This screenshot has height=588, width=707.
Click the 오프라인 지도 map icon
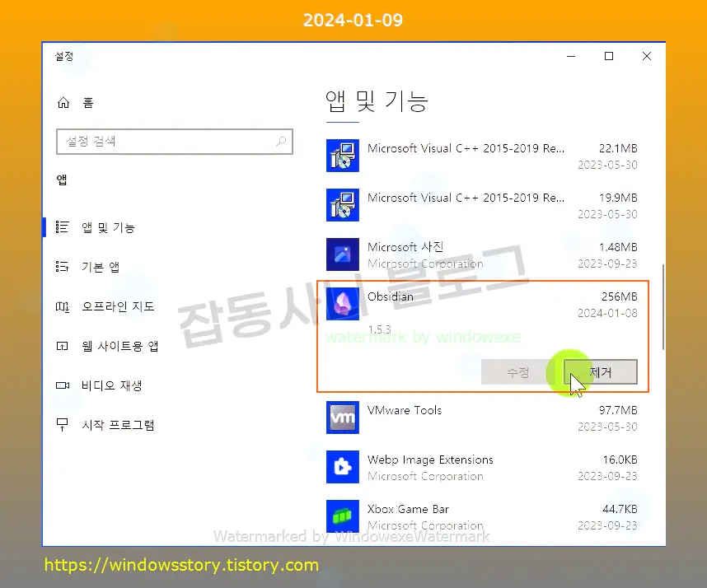pos(63,307)
